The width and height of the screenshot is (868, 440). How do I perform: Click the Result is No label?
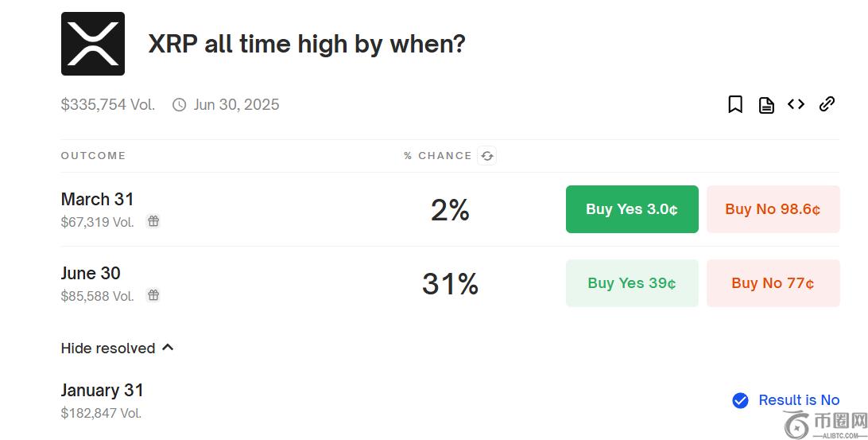click(799, 400)
